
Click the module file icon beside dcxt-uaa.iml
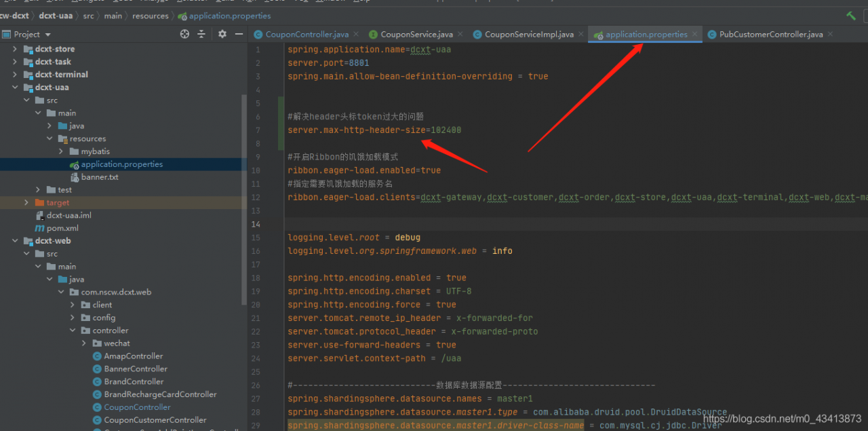click(39, 214)
